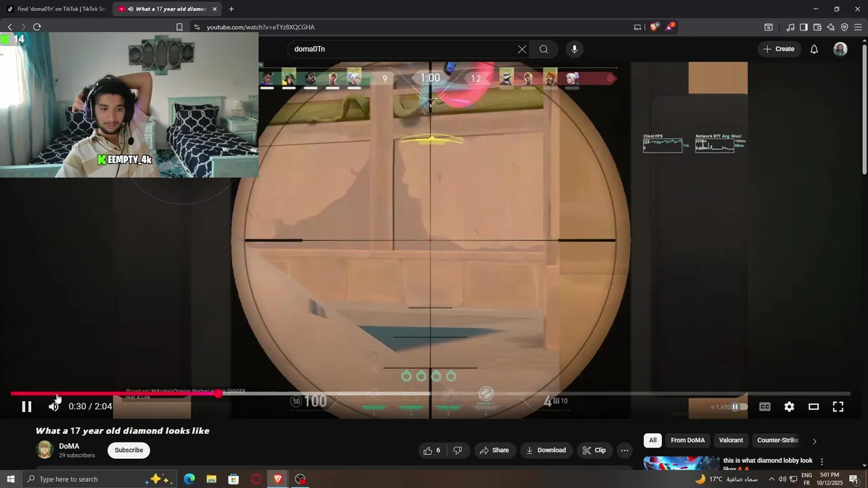Open the music note playlist icon
Image resolution: width=868 pixels, height=488 pixels.
coord(790,27)
